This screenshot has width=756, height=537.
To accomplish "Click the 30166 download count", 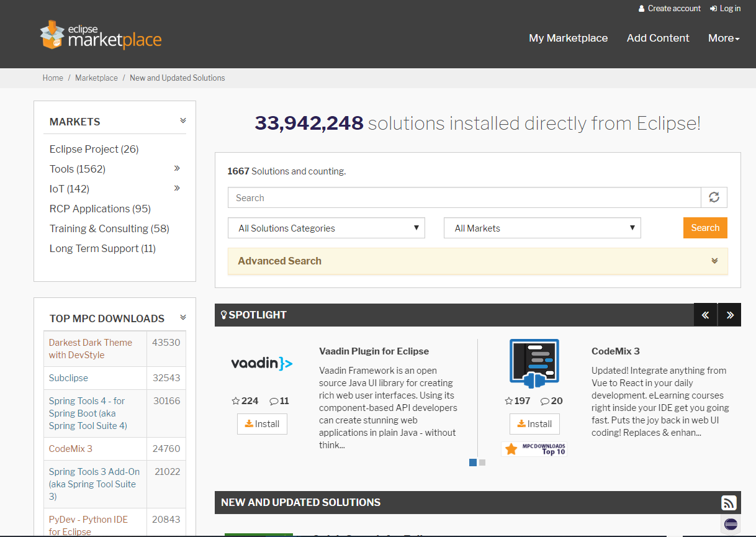I will tap(166, 401).
